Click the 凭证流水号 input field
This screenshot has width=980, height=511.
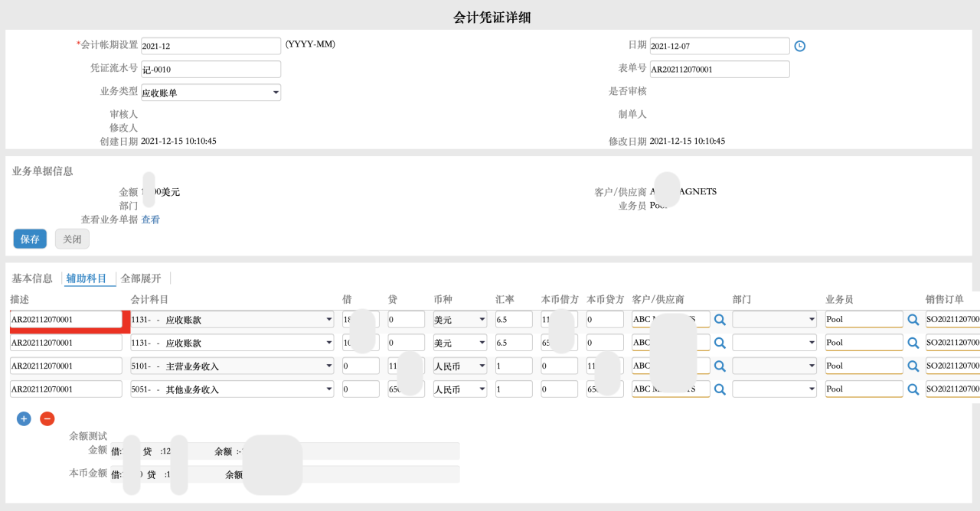pos(211,70)
